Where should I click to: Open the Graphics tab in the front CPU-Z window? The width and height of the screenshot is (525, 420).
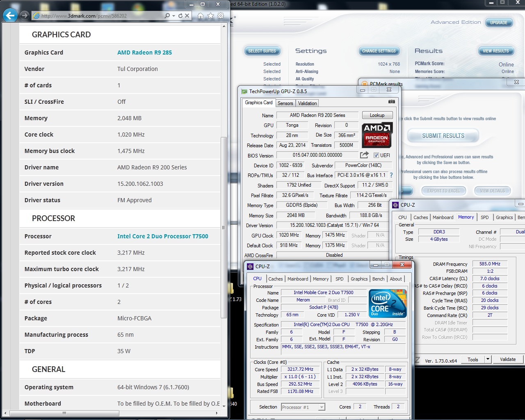pos(359,279)
